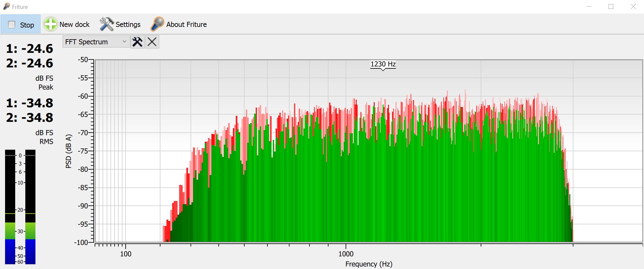Viewport: 644px width, 269px height.
Task: Open FFT Spectrum dock settings tools icon
Action: click(137, 42)
